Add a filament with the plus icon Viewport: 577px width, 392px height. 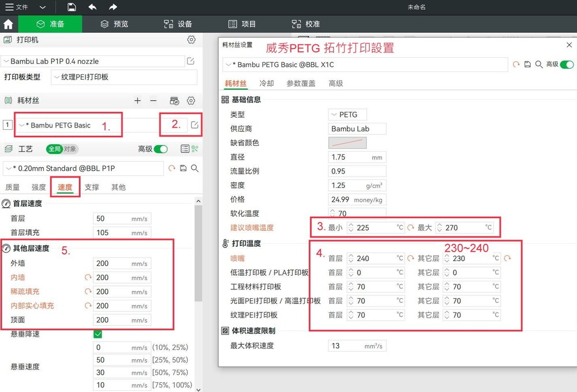(137, 100)
